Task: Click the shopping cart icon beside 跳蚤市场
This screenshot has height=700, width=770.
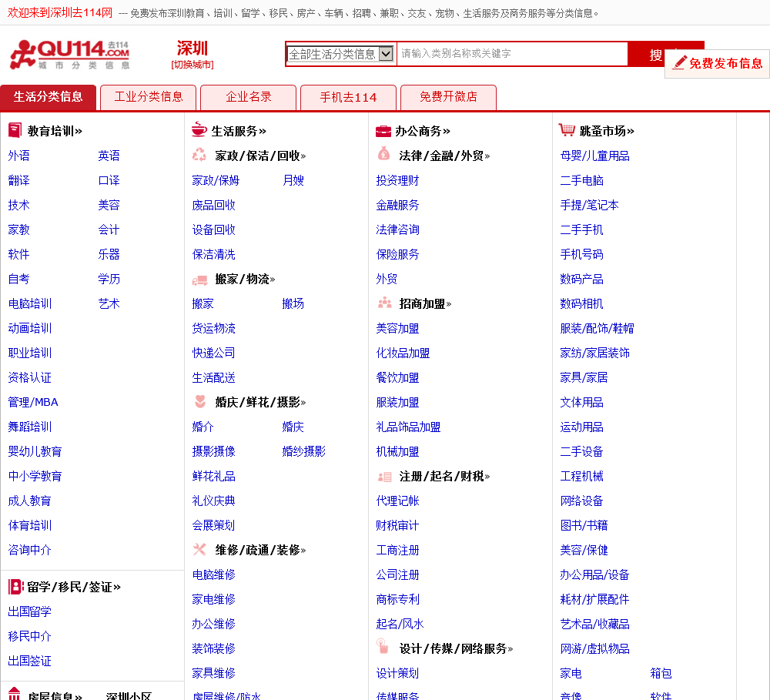Action: click(x=567, y=129)
